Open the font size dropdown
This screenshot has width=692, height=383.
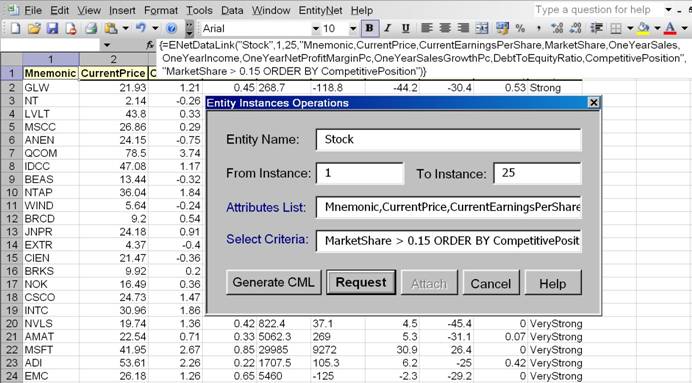pos(353,29)
